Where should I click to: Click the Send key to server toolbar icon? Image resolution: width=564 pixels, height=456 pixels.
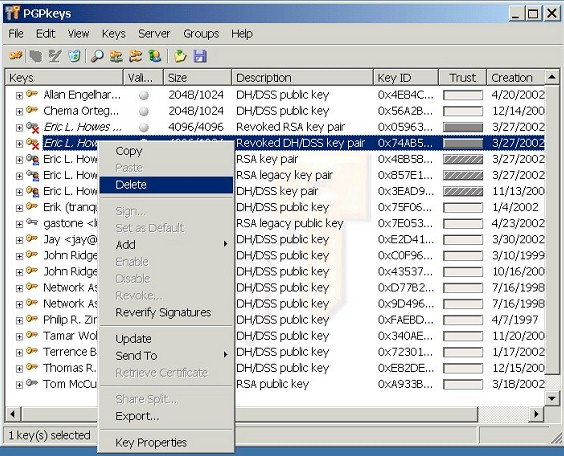pyautogui.click(x=116, y=56)
